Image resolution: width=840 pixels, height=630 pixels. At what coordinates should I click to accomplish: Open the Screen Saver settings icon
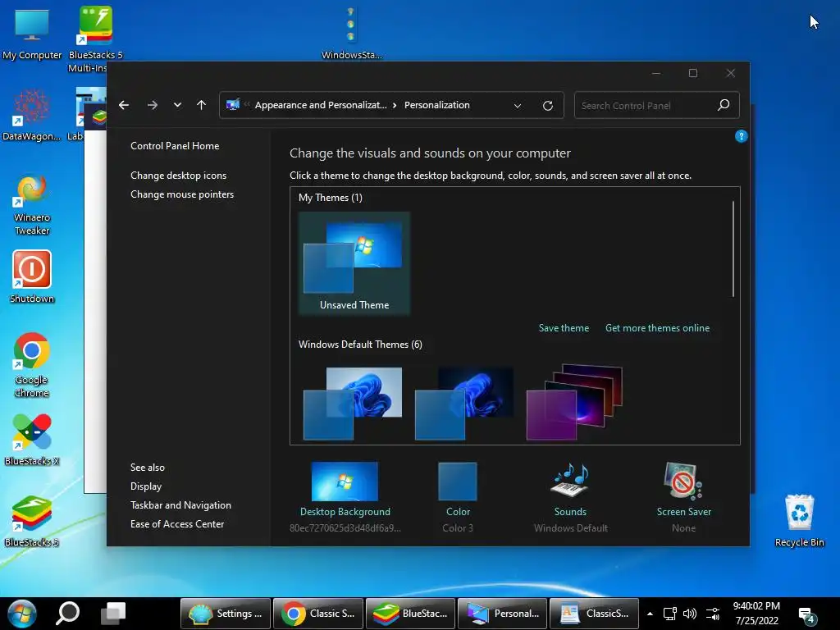click(683, 481)
